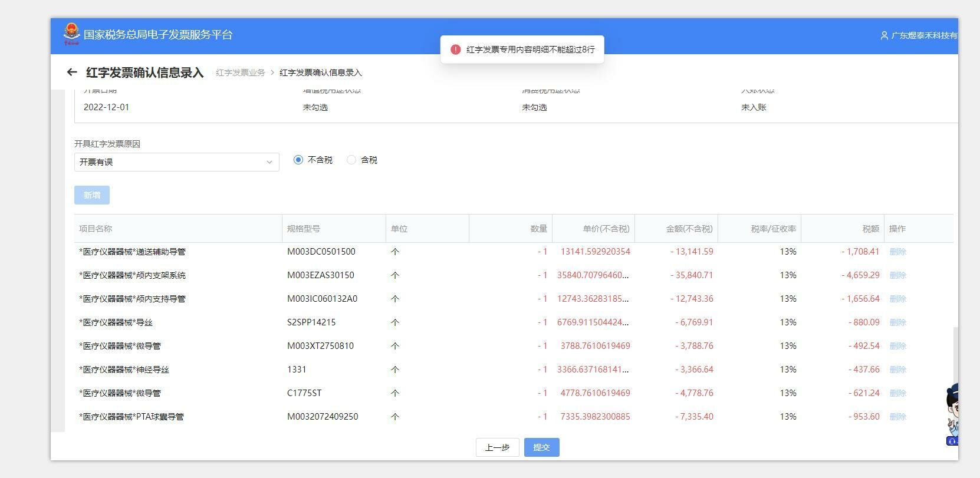The width and height of the screenshot is (980, 478).
Task: Delete the PTA球囊导管 row
Action: [897, 417]
